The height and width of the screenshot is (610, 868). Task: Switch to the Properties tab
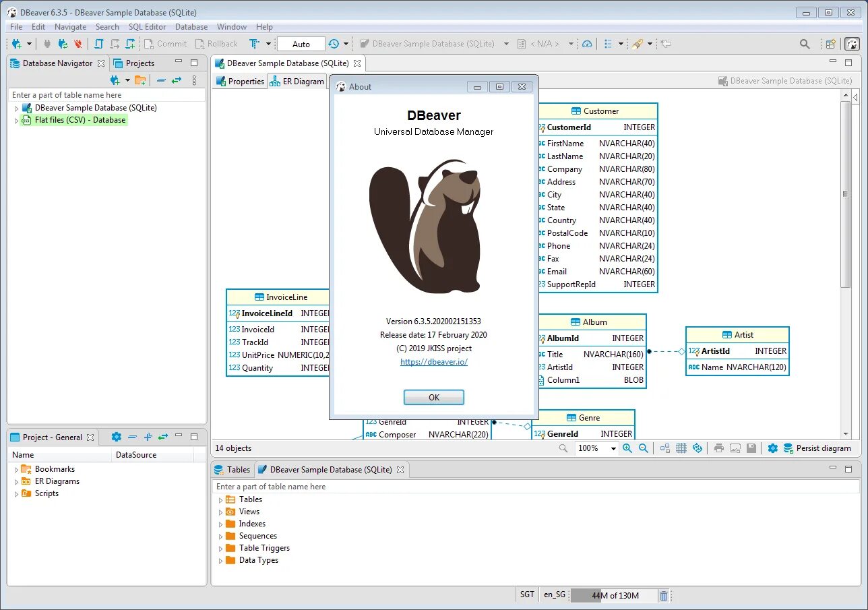coord(240,82)
